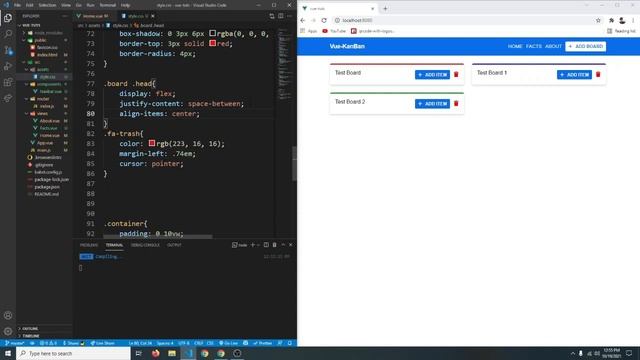Delete Test Board 1 with trash icon
The image size is (640, 360).
598,75
